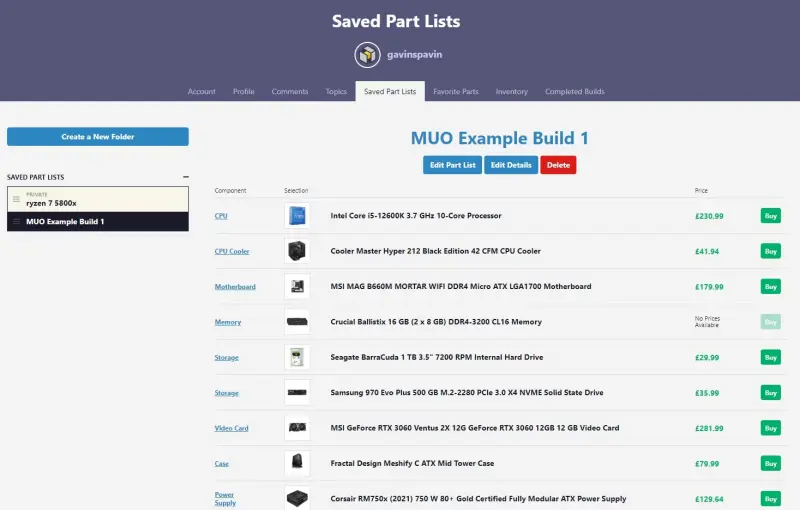Screen dimensions: 800x510
Task: Buy the Corsair RM750x power supply
Action: point(770,499)
